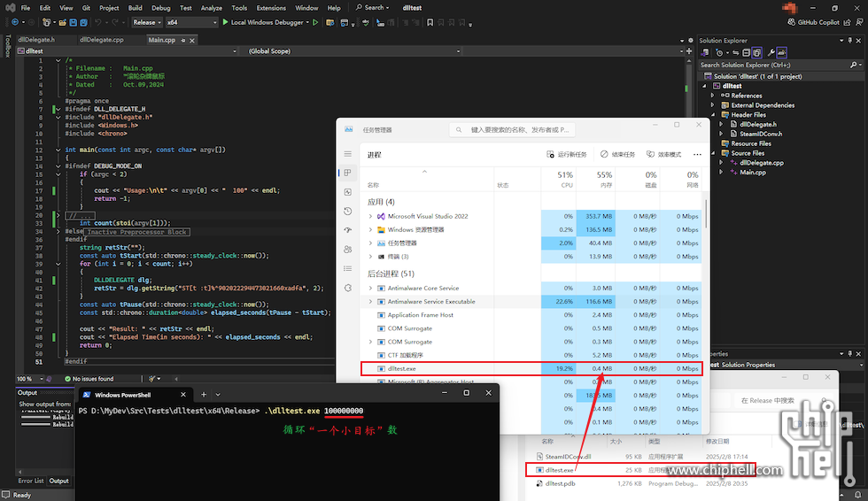Expand Antimalware Service Executable process row
The image size is (868, 501).
[370, 301]
